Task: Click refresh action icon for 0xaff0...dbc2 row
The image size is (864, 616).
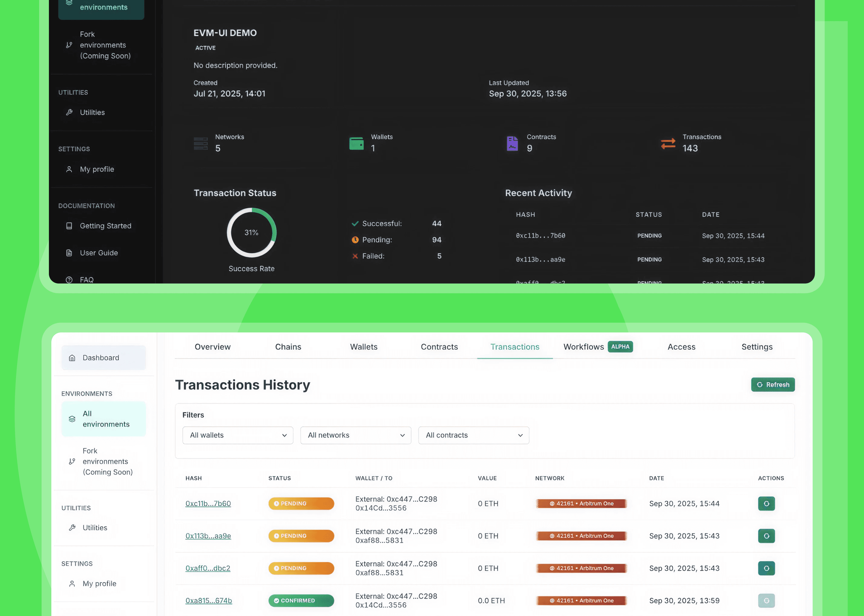Action: [766, 568]
